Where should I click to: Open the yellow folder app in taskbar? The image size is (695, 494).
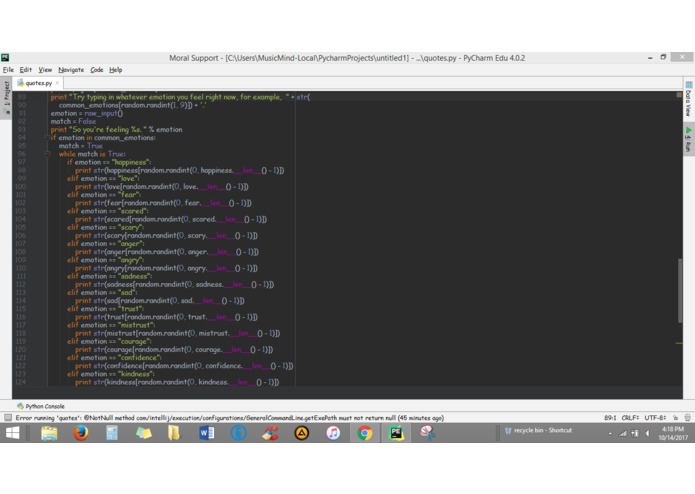174,433
